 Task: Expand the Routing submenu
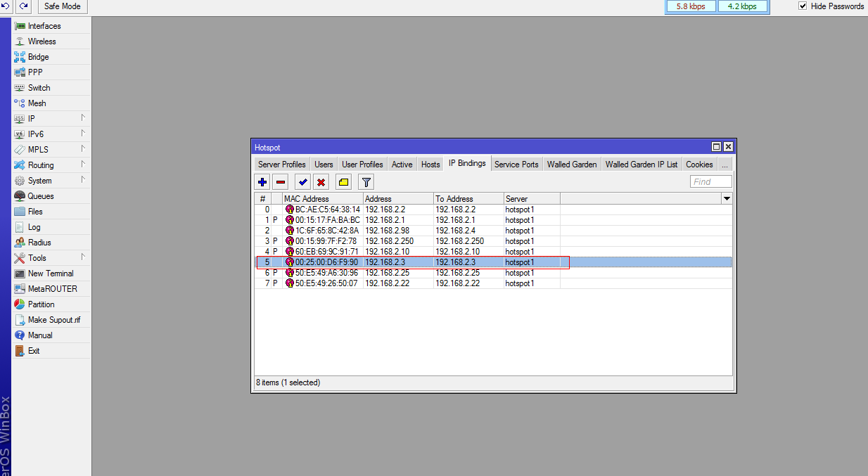pyautogui.click(x=82, y=165)
